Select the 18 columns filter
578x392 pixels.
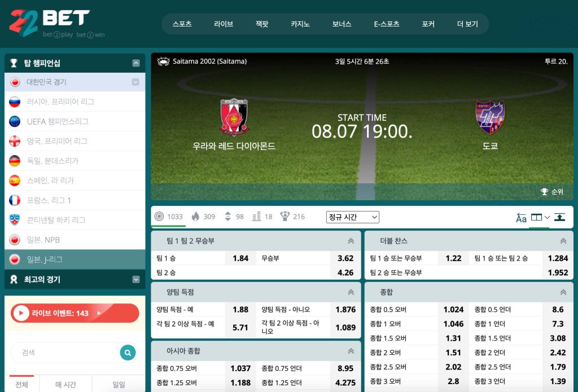(262, 217)
